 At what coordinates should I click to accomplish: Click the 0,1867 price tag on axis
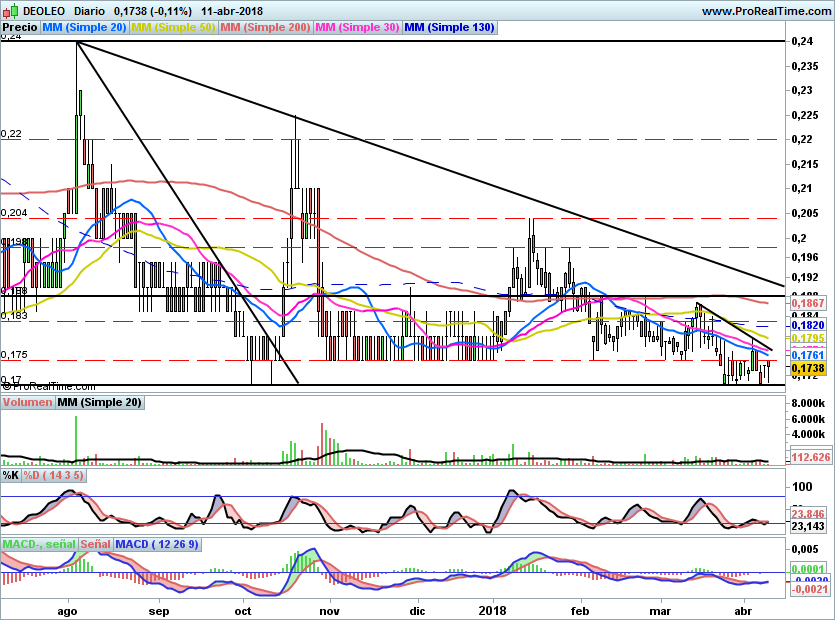808,303
